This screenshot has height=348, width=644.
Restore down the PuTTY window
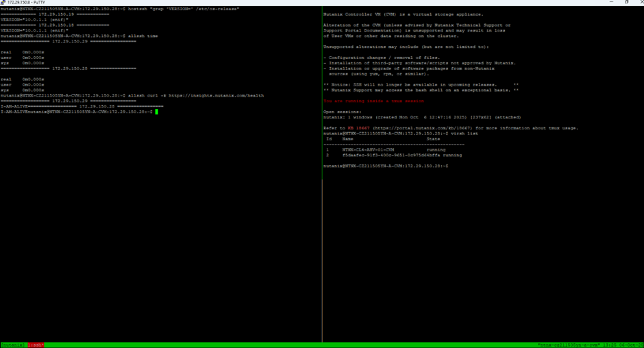coord(626,2)
